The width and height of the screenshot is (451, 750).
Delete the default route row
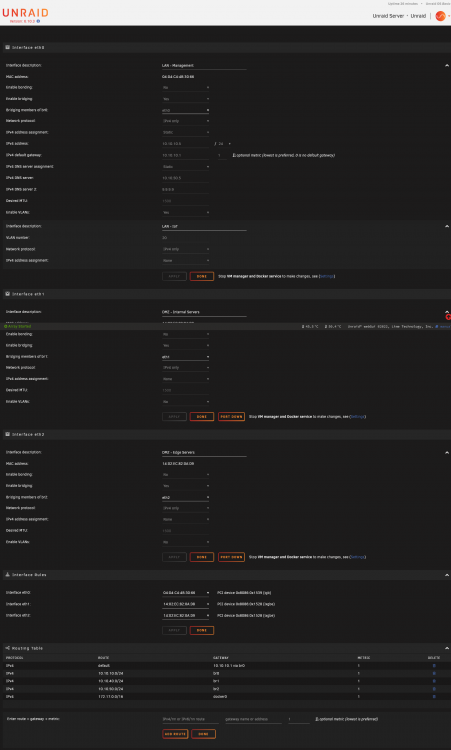point(434,665)
